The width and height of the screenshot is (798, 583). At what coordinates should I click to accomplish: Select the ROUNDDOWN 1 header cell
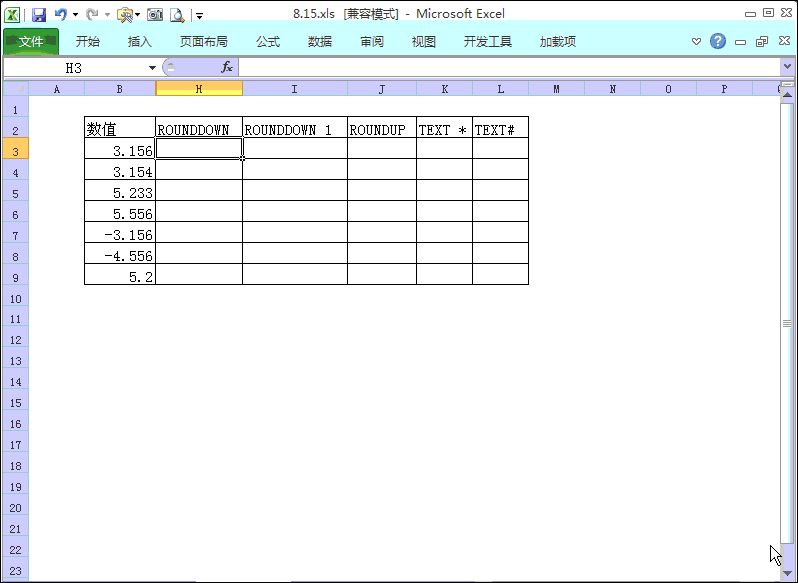295,127
